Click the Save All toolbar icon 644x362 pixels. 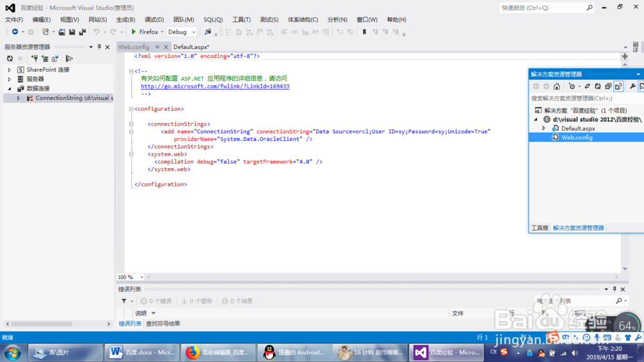82,32
